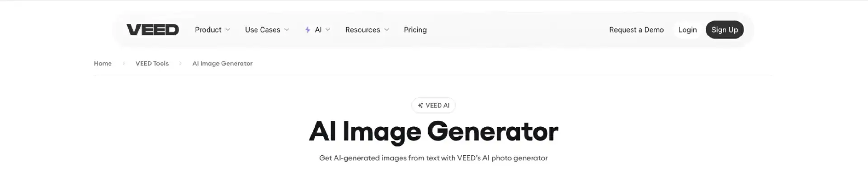Click the AI Image Generator main heading

click(x=433, y=132)
